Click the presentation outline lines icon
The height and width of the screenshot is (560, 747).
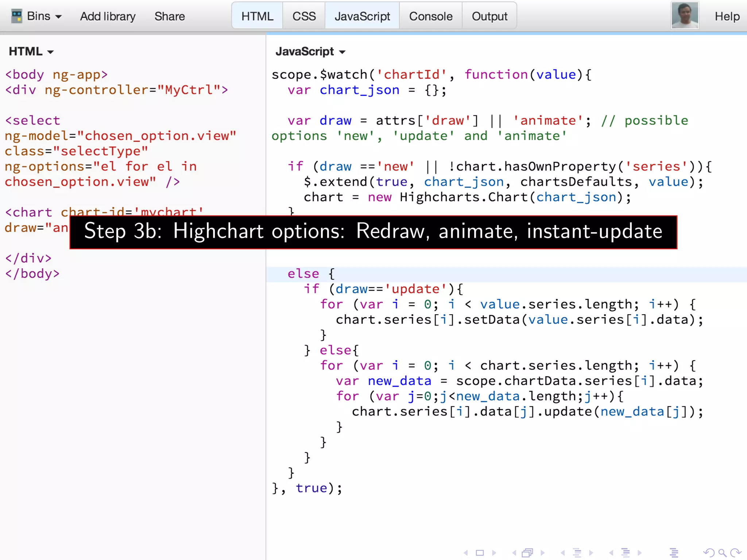(x=674, y=553)
